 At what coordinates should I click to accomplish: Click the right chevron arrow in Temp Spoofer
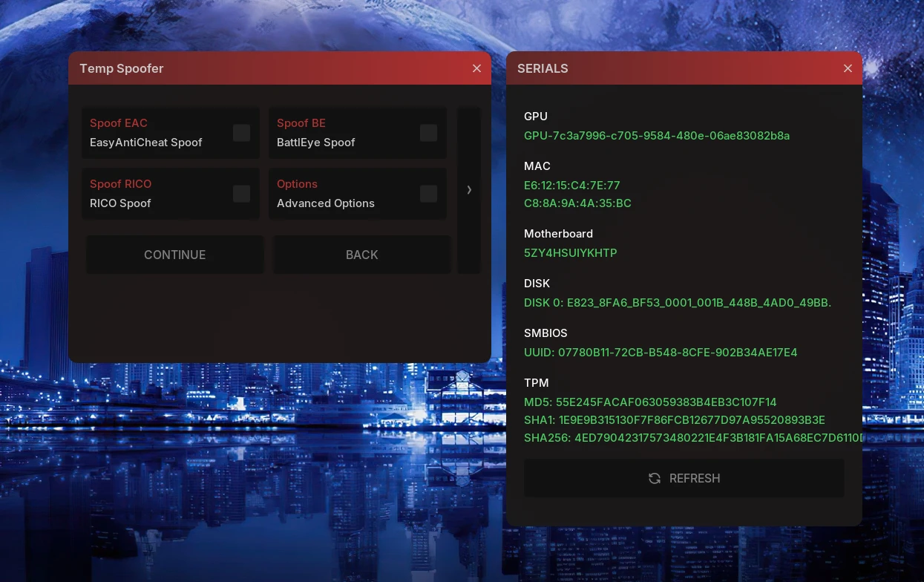coord(469,190)
